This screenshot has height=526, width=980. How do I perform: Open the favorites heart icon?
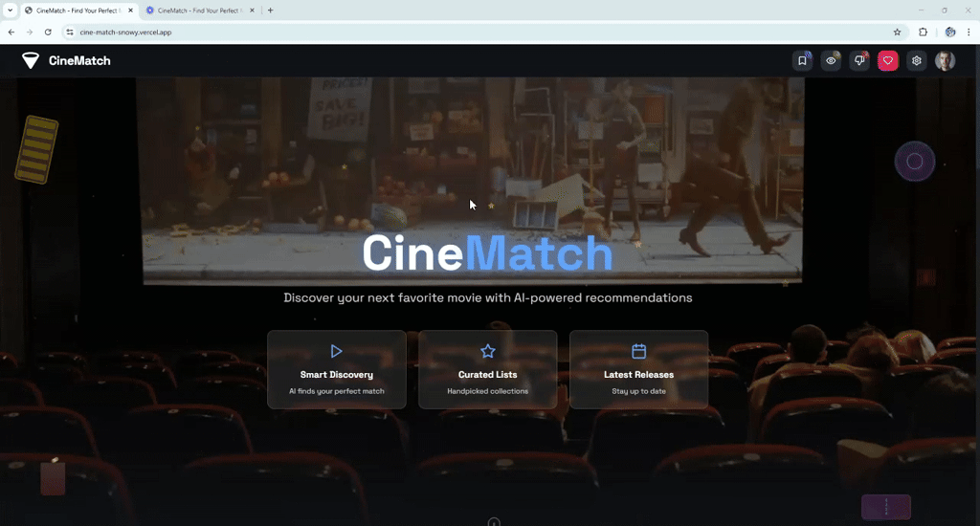[887, 60]
